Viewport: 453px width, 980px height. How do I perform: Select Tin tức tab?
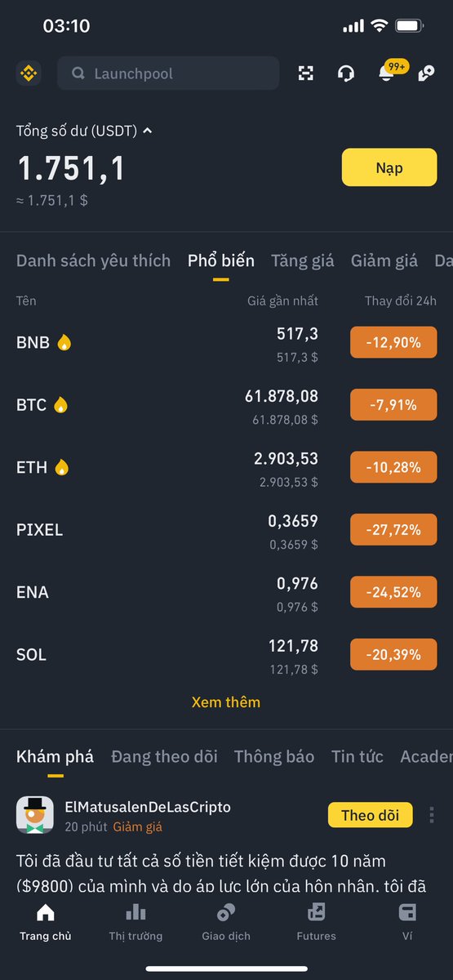click(358, 756)
